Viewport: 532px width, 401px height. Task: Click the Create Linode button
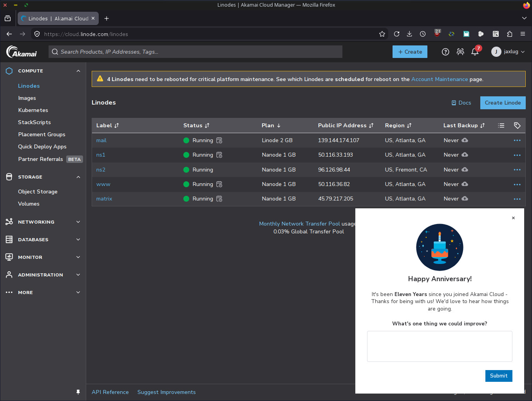pos(503,103)
